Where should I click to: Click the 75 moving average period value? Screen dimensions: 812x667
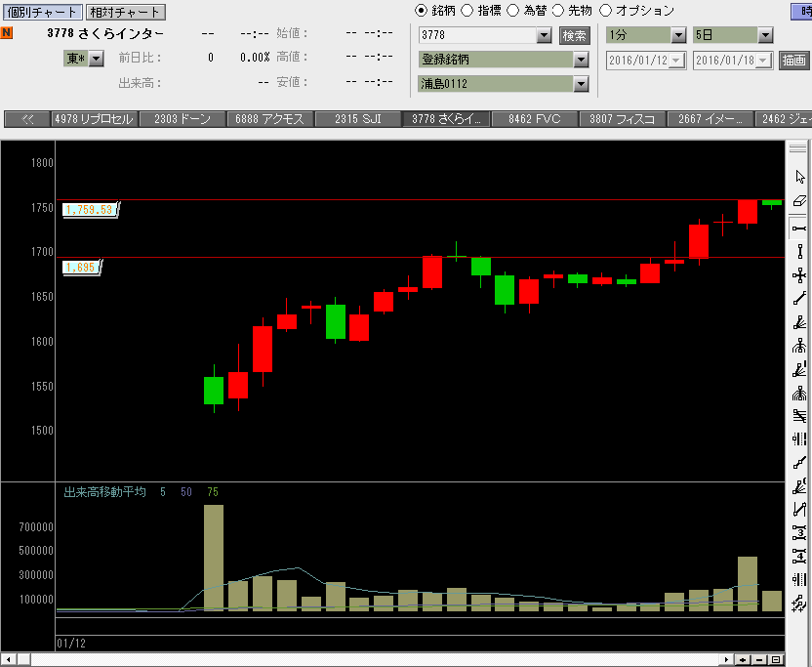213,492
